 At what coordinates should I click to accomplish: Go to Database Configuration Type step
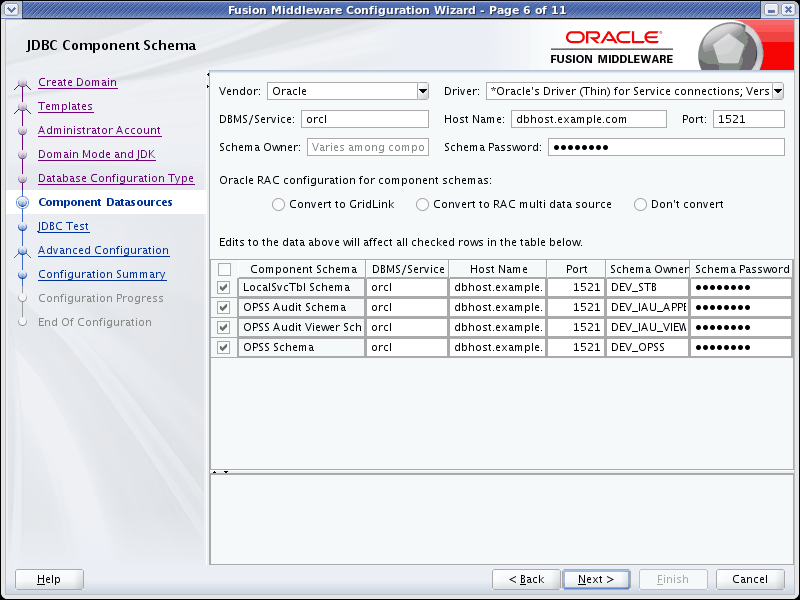(x=116, y=178)
